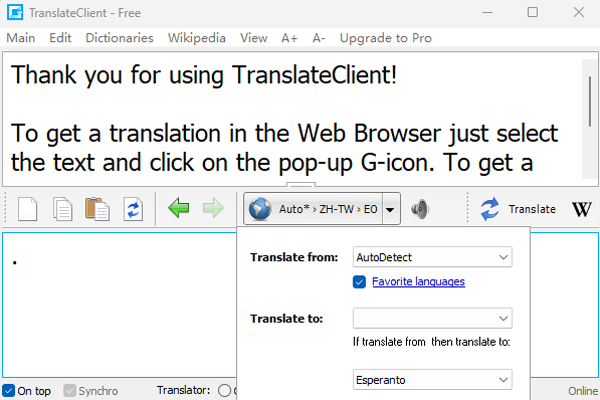Click the splitter handle below source text
This screenshot has width=600, height=400.
pos(301,185)
